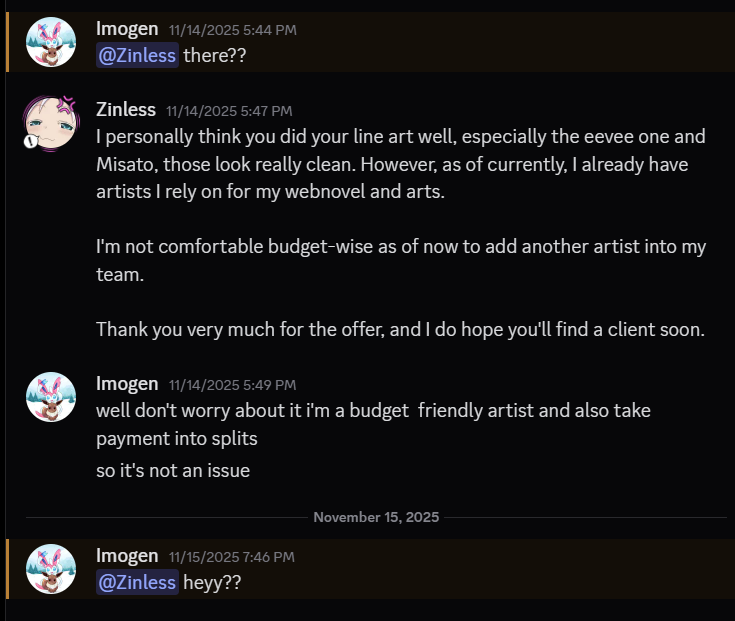Click the 11/15/2025 7:46 PM timestamp
The width and height of the screenshot is (735, 621).
tap(232, 558)
